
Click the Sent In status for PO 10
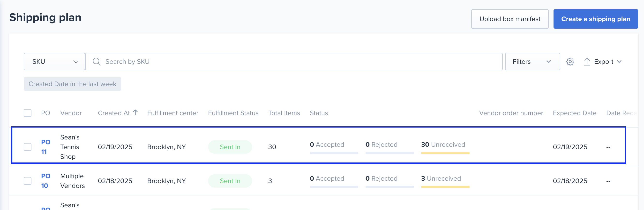[230, 181]
